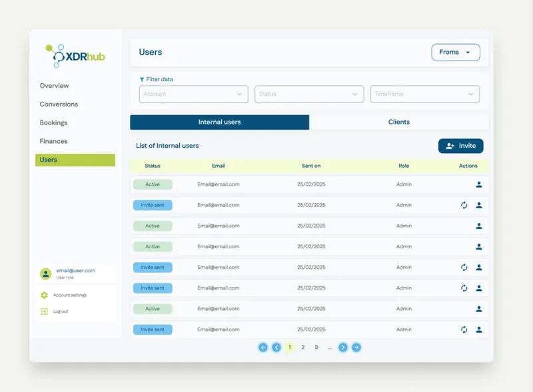
Task: Click the Users page title
Action: (x=151, y=53)
